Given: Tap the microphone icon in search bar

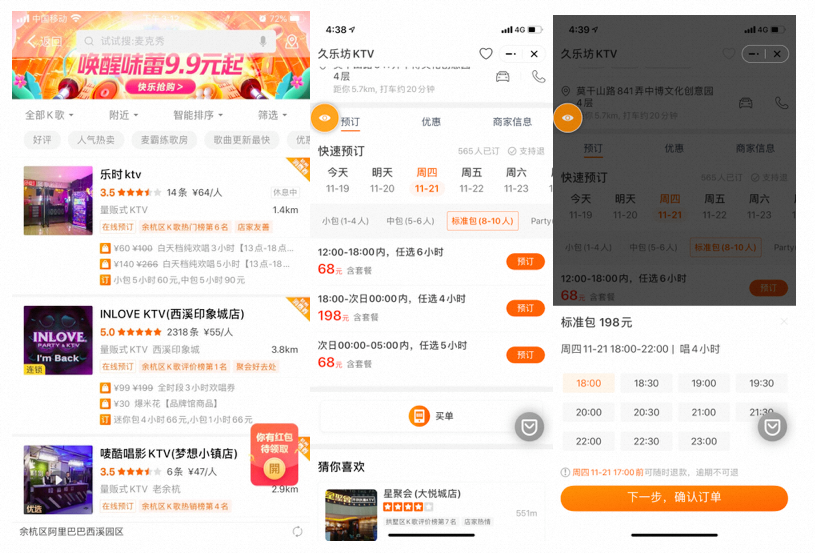Looking at the screenshot, I should (263, 41).
